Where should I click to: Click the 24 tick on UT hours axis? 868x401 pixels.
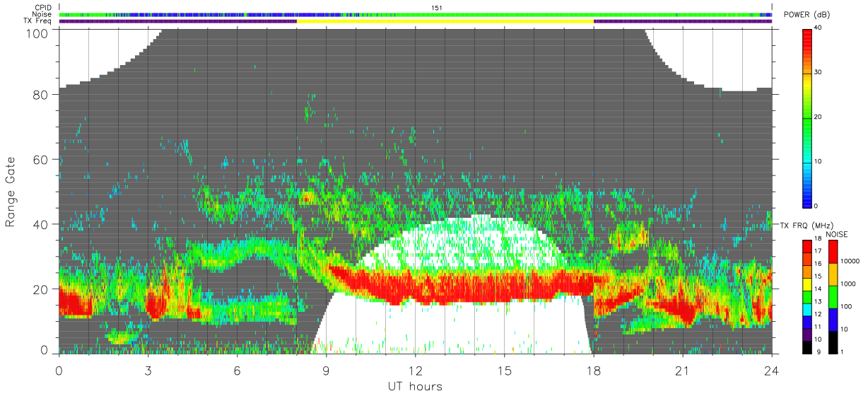771,370
